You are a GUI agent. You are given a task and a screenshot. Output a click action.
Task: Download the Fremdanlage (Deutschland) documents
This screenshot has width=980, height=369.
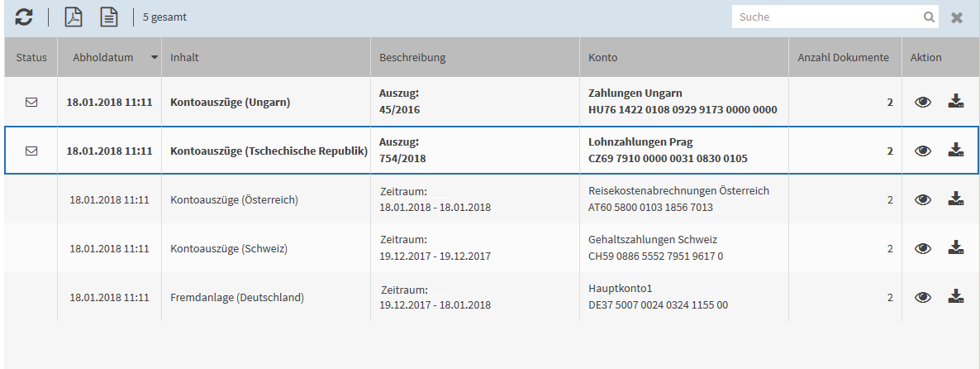[956, 296]
